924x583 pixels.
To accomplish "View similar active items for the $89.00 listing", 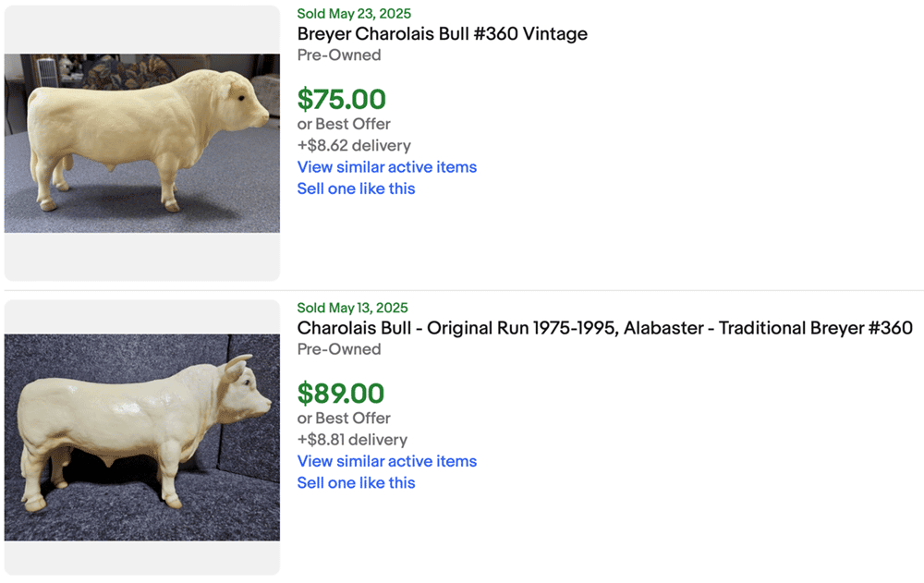I will (x=386, y=461).
